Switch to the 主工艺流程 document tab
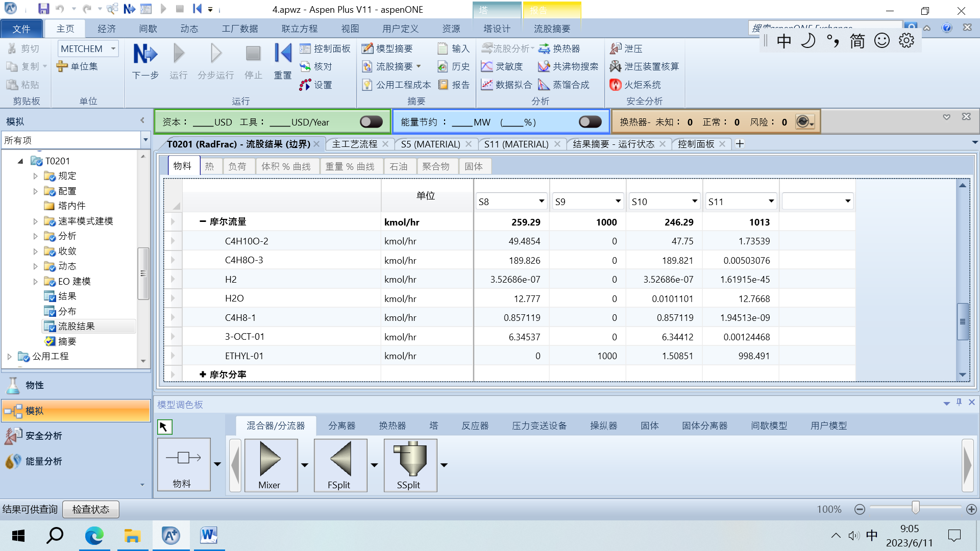980x551 pixels. point(354,144)
